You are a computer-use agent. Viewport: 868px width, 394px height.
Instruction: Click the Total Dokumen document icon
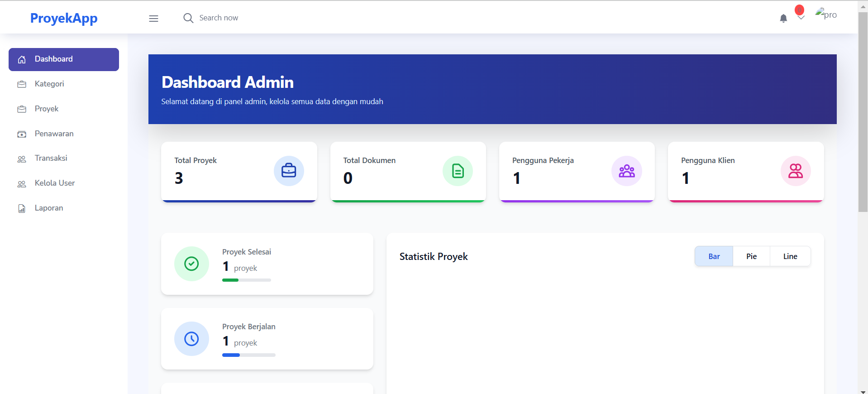coord(457,171)
